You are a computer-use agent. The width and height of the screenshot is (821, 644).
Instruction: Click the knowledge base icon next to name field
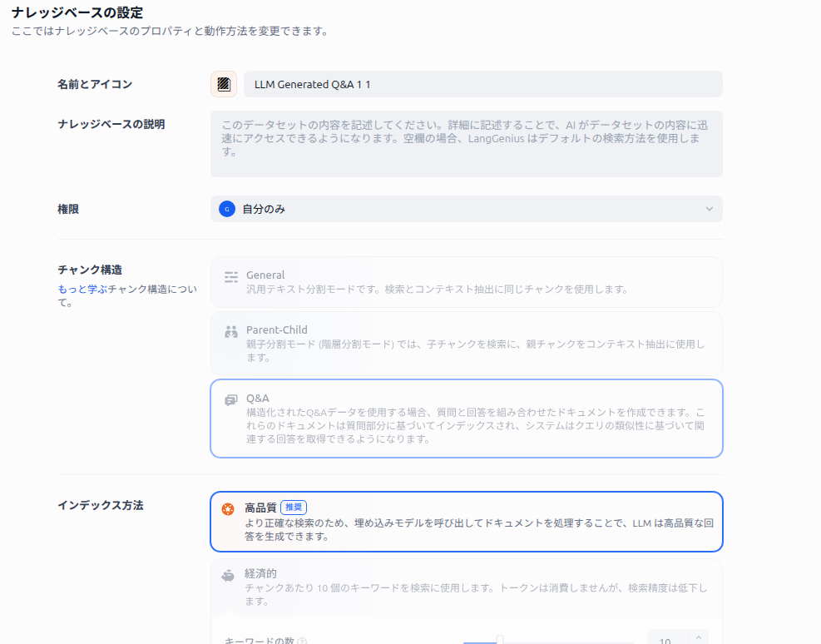click(224, 84)
